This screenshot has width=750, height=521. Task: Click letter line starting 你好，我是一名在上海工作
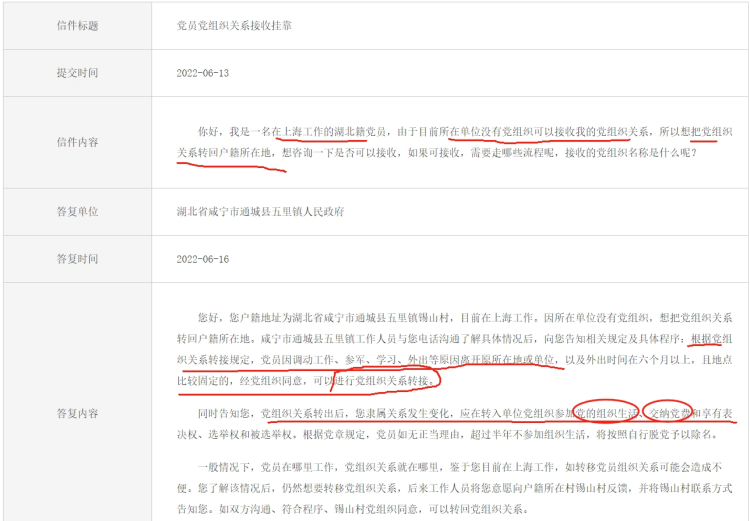click(x=465, y=132)
